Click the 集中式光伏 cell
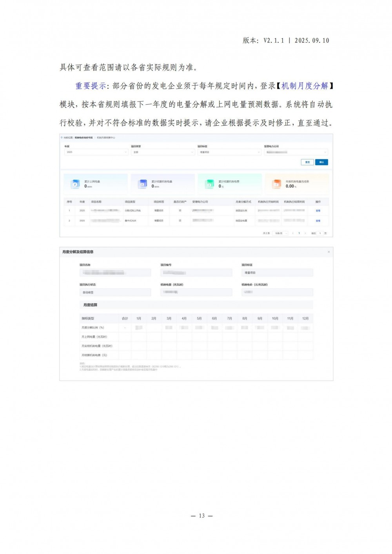The image size is (392, 554). (131, 221)
